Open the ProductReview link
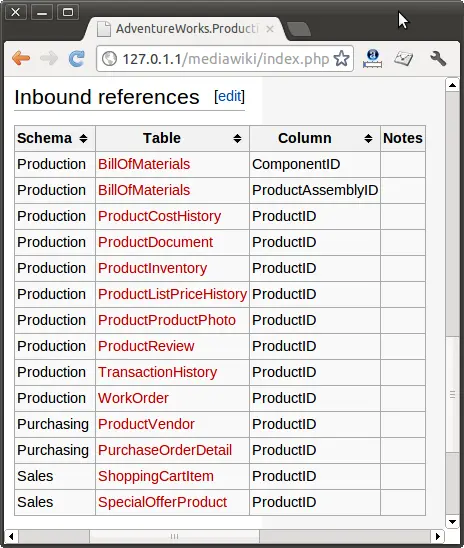464x548 pixels. (146, 346)
